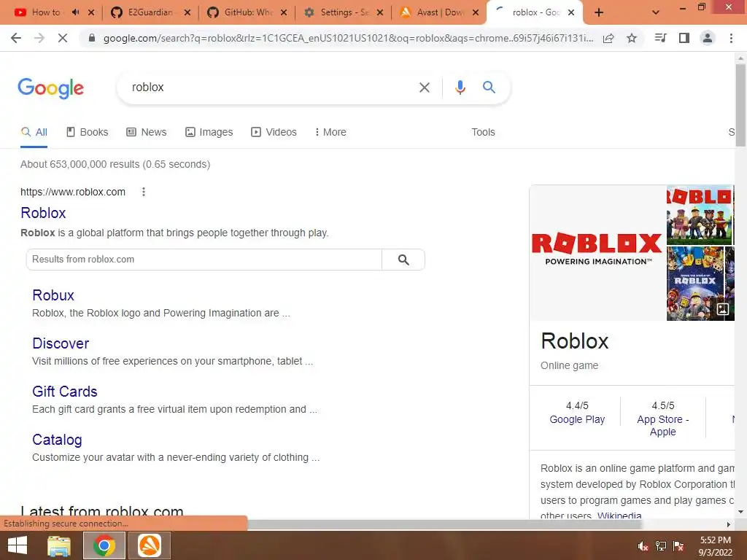Open Chrome's three-dot menu
Screen dimensions: 747x560
[x=731, y=38]
